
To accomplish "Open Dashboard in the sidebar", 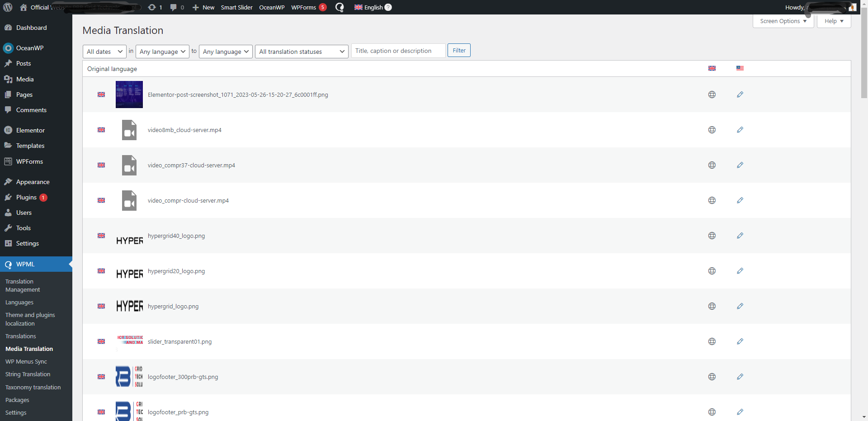I will 36,28.
